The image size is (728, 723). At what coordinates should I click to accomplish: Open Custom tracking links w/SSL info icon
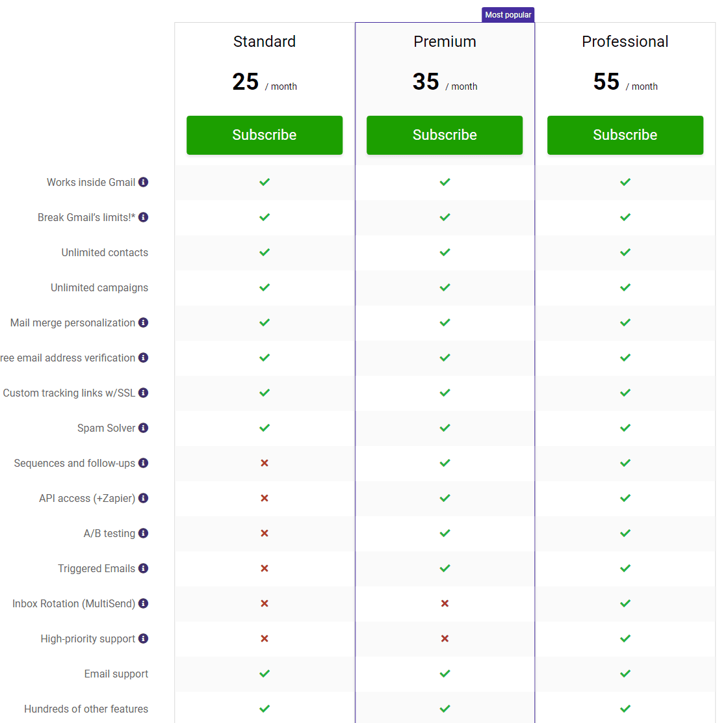(x=143, y=393)
